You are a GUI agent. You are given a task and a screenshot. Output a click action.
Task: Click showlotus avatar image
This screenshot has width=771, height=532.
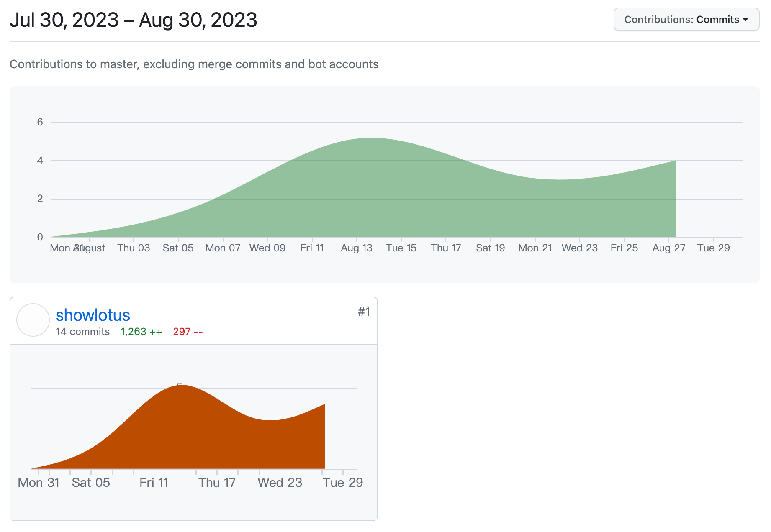pyautogui.click(x=33, y=320)
